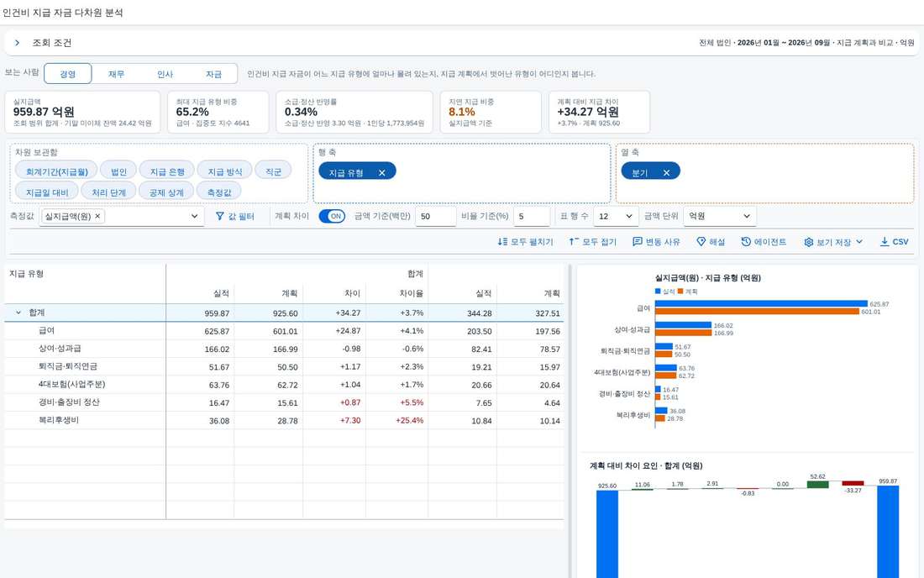Open the 최대 지급 유형 비중 KPI card

(218, 112)
